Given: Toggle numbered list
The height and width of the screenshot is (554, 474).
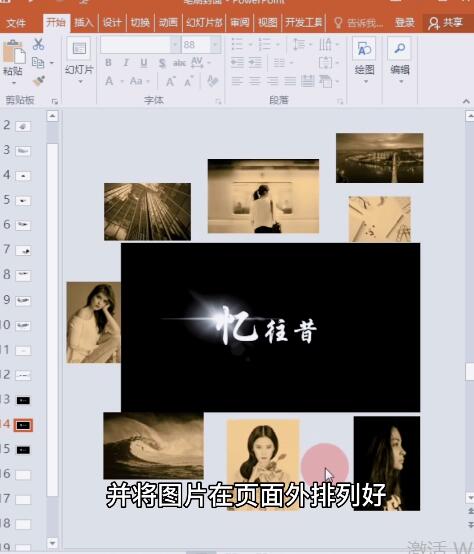Looking at the screenshot, I should coord(264,45).
